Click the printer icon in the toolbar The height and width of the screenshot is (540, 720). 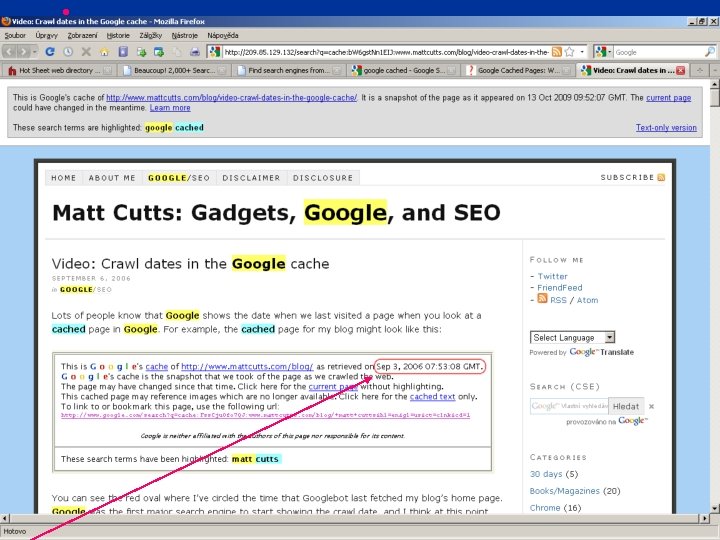pyautogui.click(x=195, y=52)
